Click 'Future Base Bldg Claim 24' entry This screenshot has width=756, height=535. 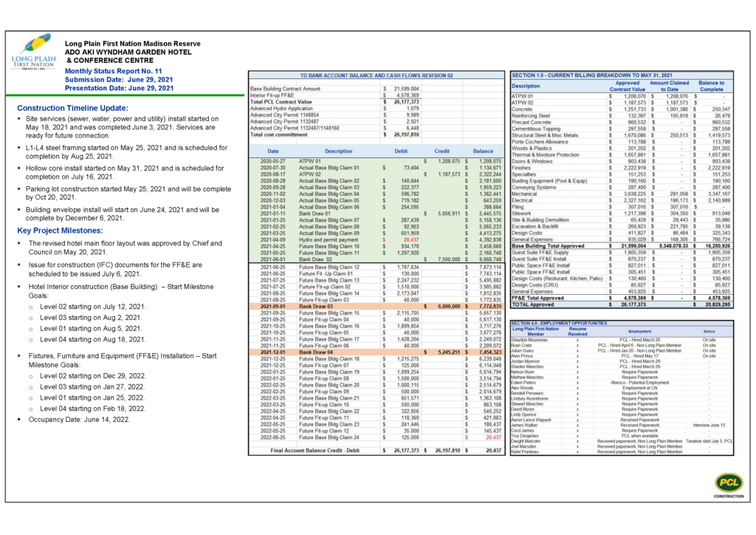point(329,437)
